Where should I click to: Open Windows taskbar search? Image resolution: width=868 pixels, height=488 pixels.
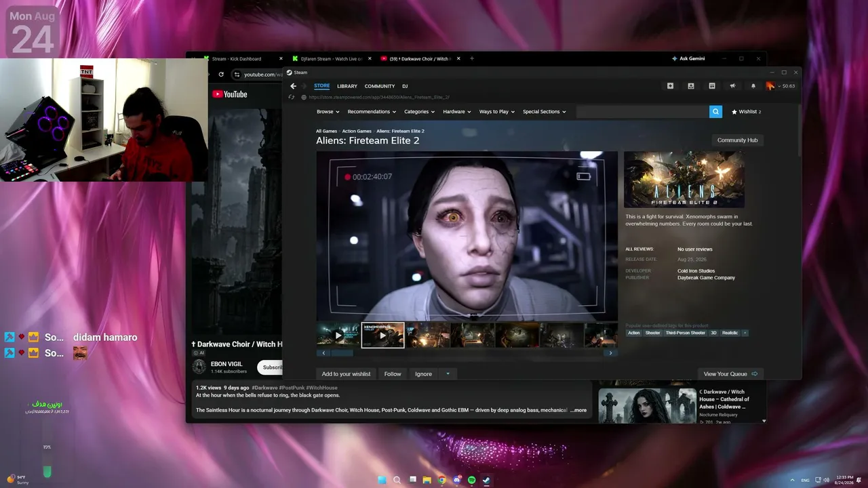click(x=397, y=480)
